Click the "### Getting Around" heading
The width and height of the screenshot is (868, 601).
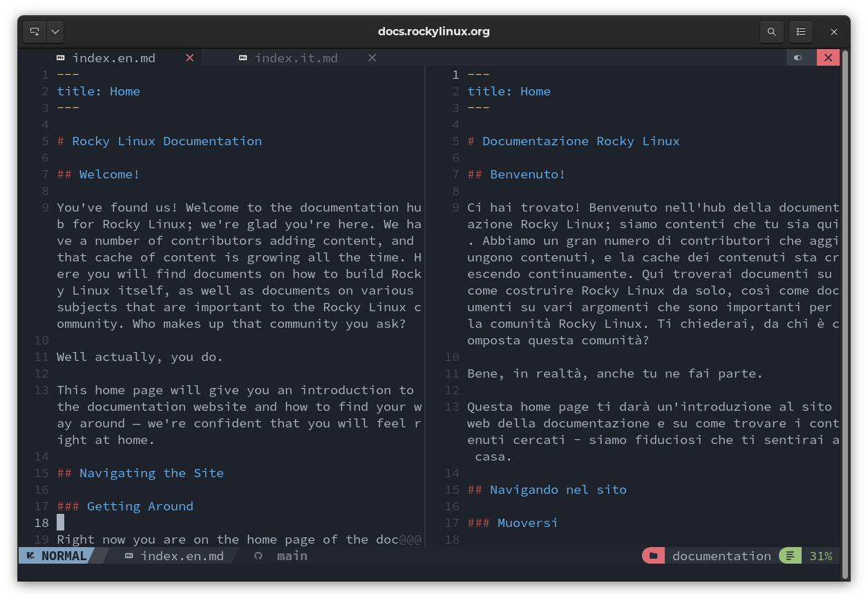tap(125, 506)
